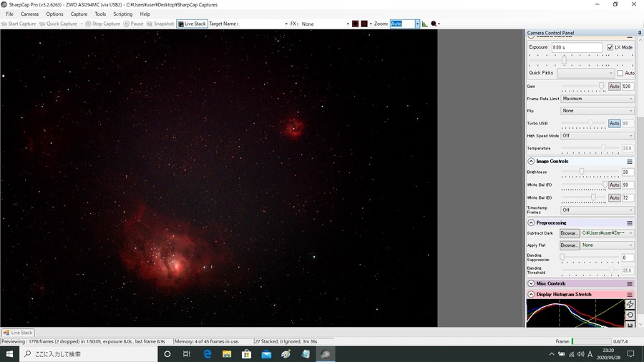Image resolution: width=644 pixels, height=362 pixels.
Task: Open the Mail app from the taskbar
Action: (x=266, y=354)
